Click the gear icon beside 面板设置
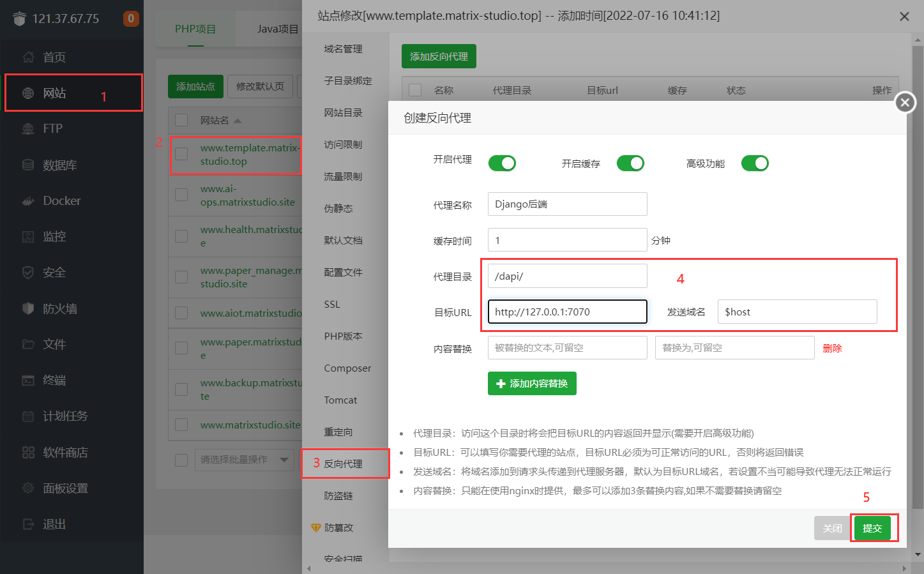 click(28, 488)
